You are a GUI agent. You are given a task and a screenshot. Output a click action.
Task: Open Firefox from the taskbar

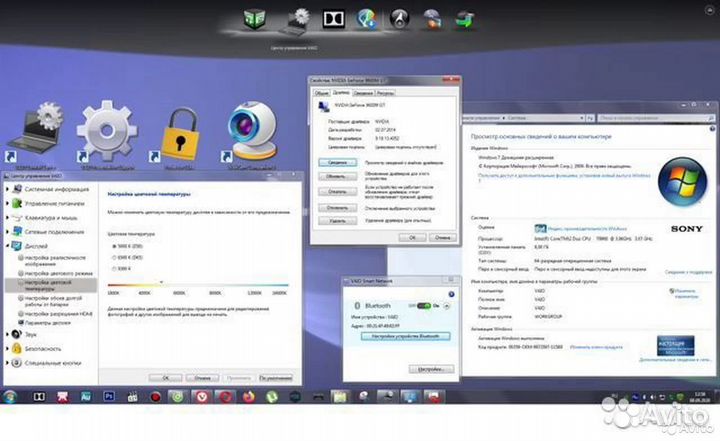[x=248, y=396]
